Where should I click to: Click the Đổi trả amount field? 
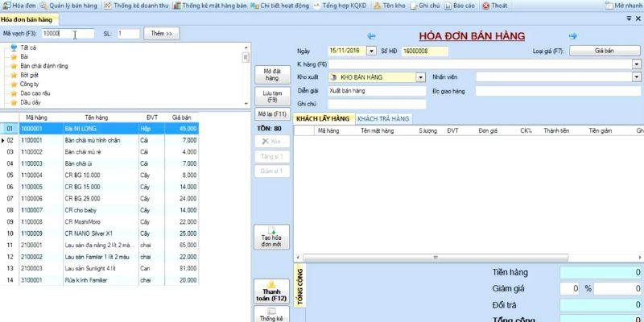pyautogui.click(x=601, y=305)
